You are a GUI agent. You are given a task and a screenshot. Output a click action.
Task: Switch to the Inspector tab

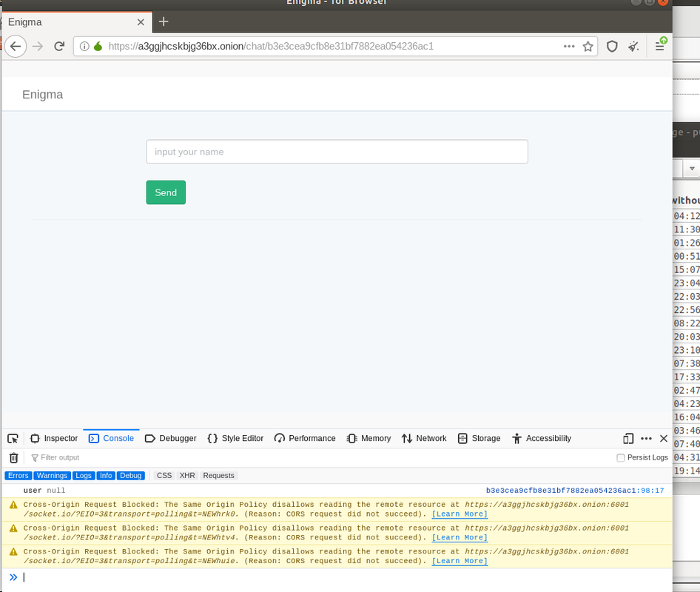54,438
